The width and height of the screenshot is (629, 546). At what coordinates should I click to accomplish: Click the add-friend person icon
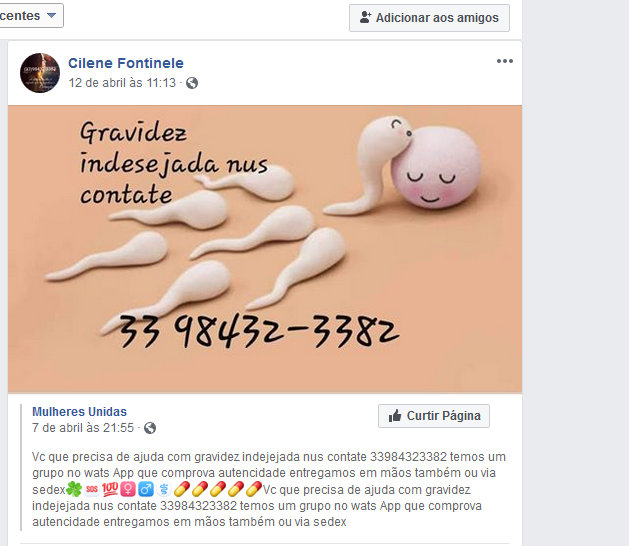365,17
